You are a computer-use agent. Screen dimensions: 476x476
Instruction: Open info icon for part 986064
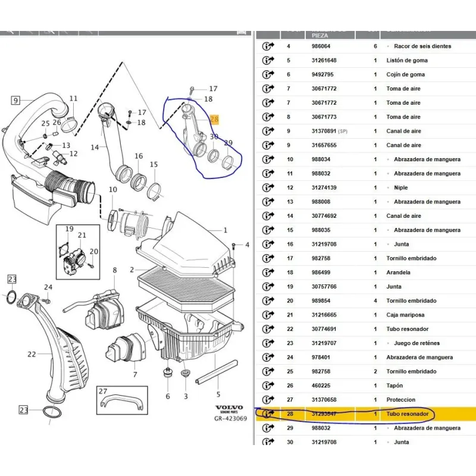pos(267,46)
